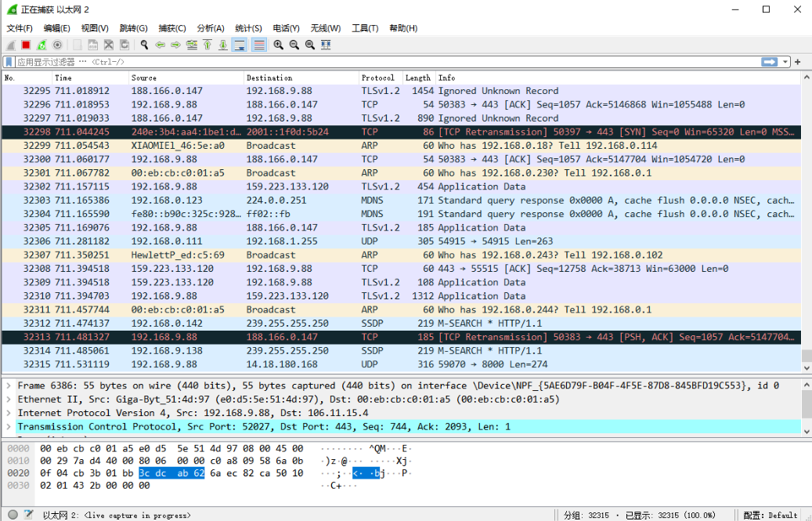The image size is (812, 521).
Task: Go back to previous packet arrow
Action: [160, 45]
